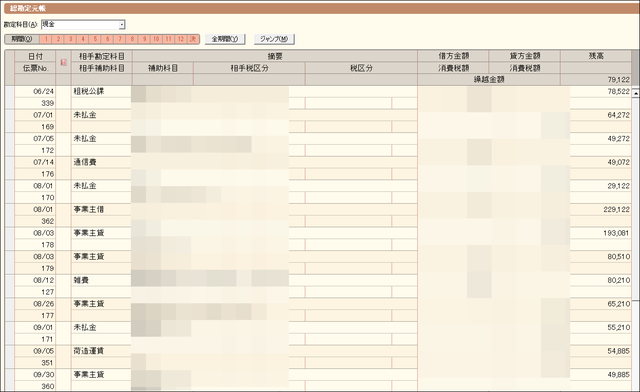Click the 日付 column header
Viewport: 640px width, 392px height.
(35, 56)
